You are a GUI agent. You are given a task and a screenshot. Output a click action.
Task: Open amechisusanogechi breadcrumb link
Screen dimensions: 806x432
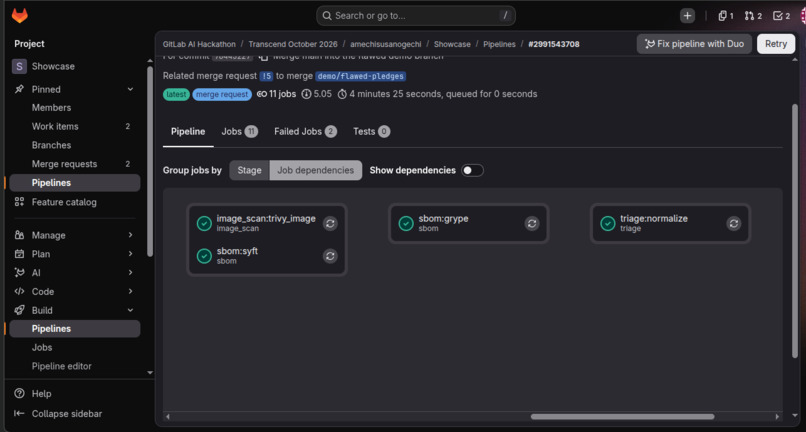(386, 44)
